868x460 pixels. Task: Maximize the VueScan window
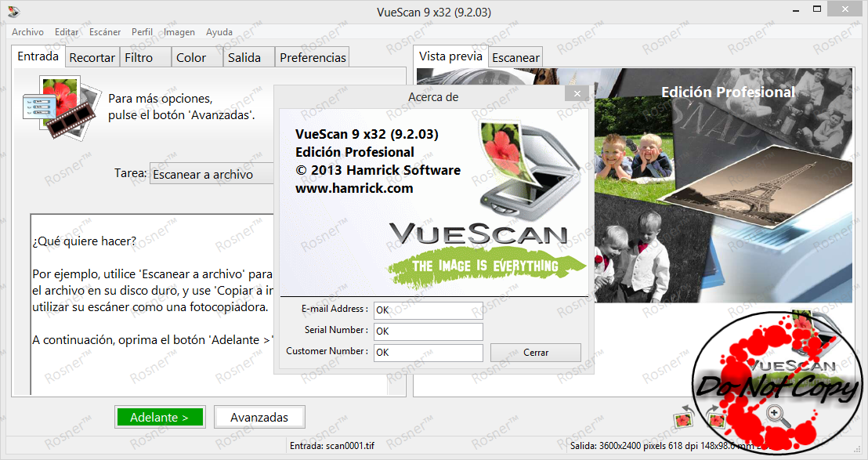pos(817,9)
